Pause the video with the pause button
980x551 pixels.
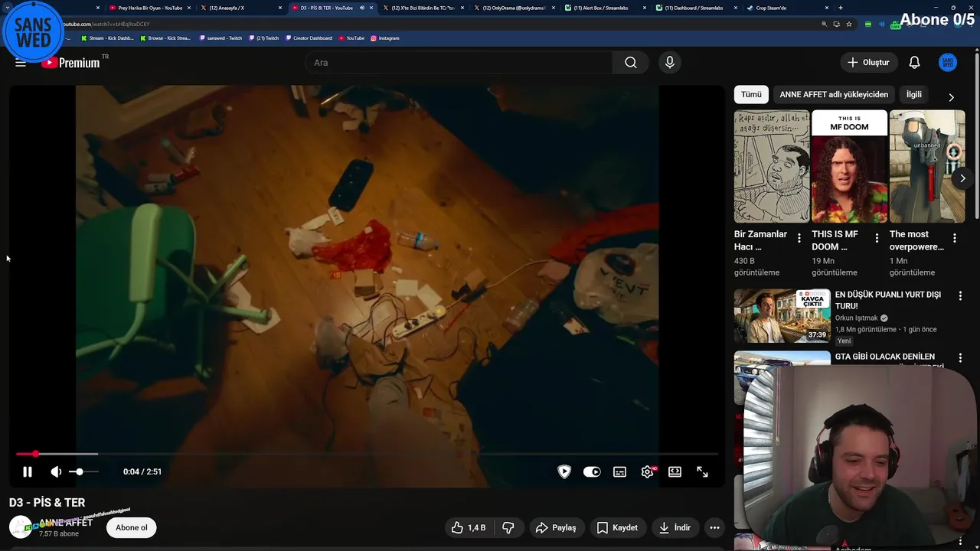[27, 472]
